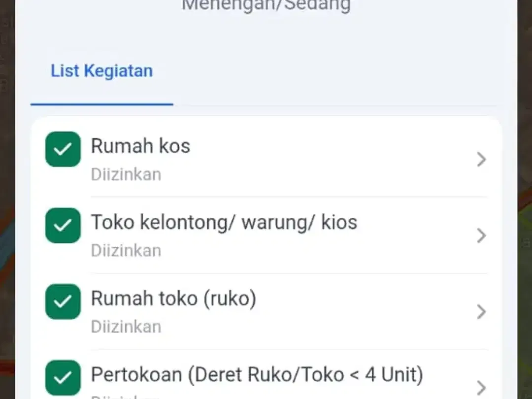532x399 pixels.
Task: Expand the Rumah toko (ruko) chevron
Action: coord(481,311)
